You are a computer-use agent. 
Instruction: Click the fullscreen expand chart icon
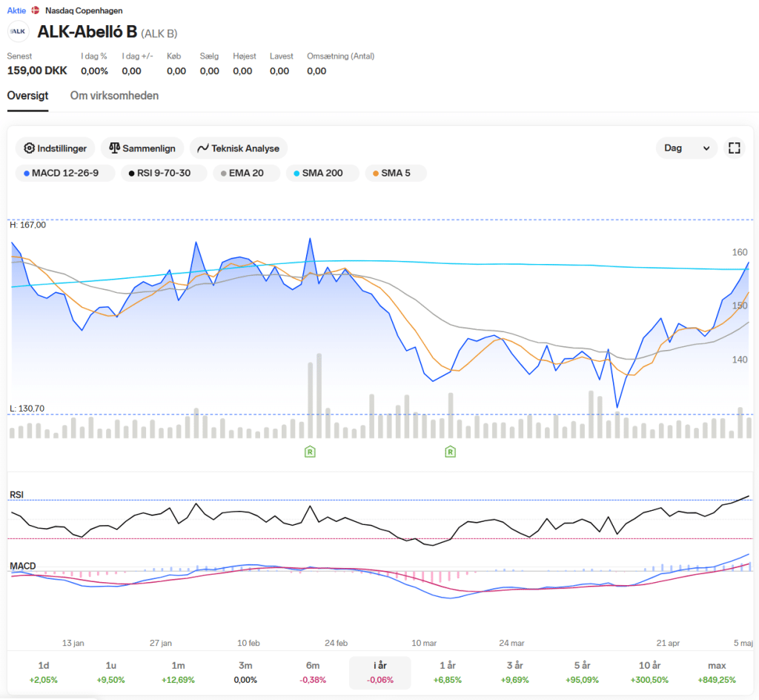coord(734,148)
